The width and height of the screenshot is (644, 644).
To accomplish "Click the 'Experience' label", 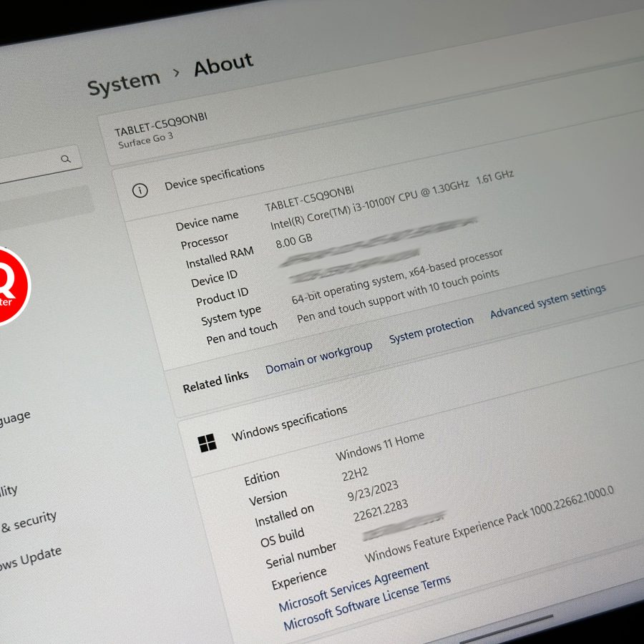I will (x=298, y=578).
